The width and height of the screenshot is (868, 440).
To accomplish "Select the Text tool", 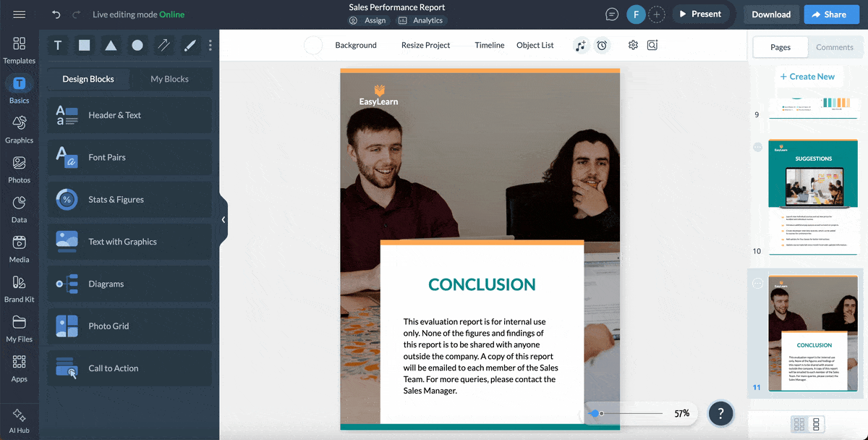I will (x=58, y=45).
